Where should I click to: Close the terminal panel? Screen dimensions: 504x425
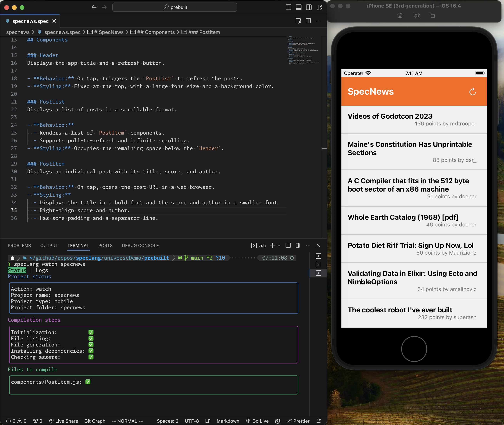tap(318, 245)
